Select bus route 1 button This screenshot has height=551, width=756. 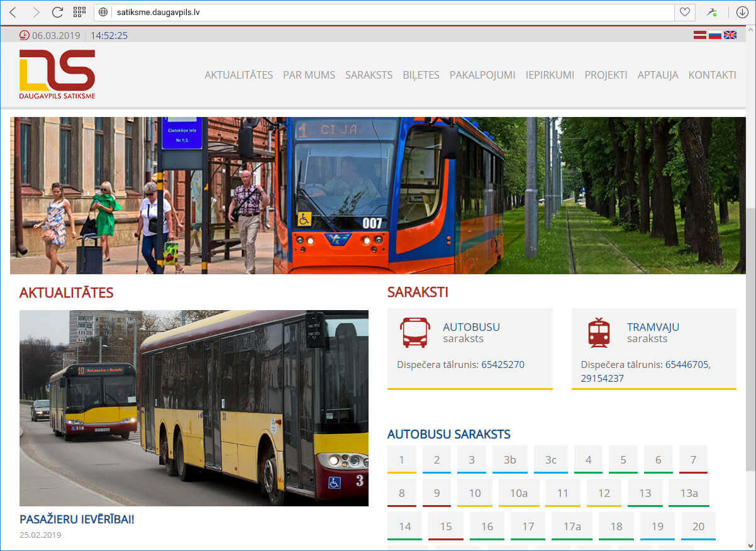[x=402, y=459]
